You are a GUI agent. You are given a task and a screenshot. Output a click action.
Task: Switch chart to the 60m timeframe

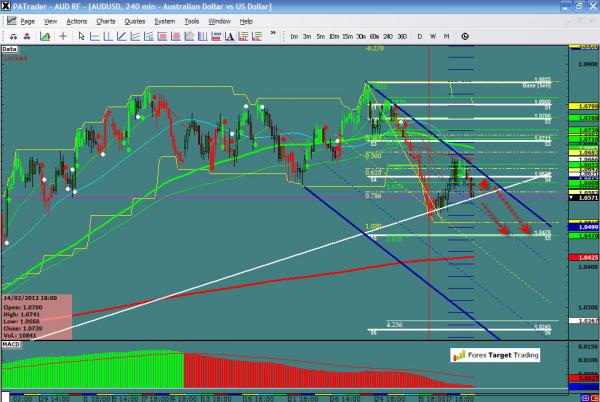coord(373,36)
